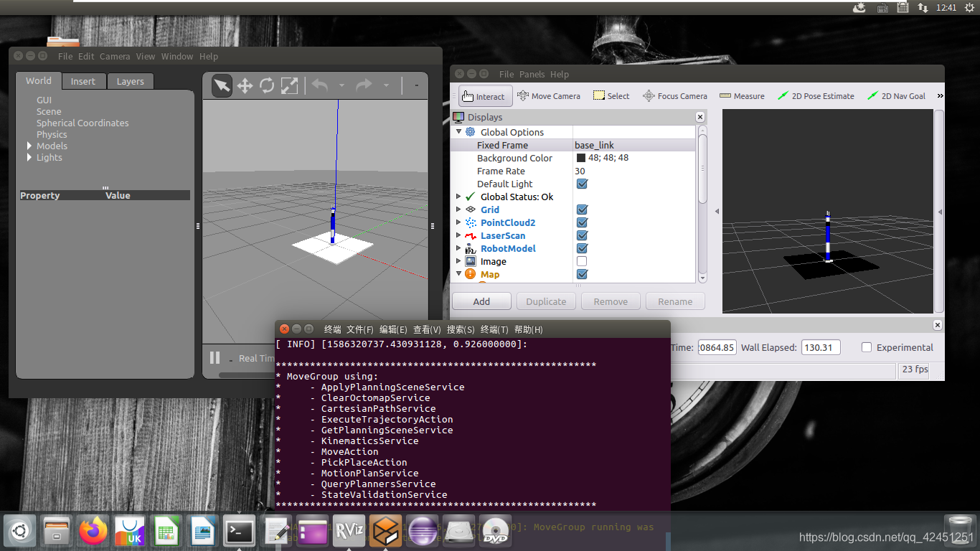Click the Interact tool in RViz
980x551 pixels.
[484, 96]
